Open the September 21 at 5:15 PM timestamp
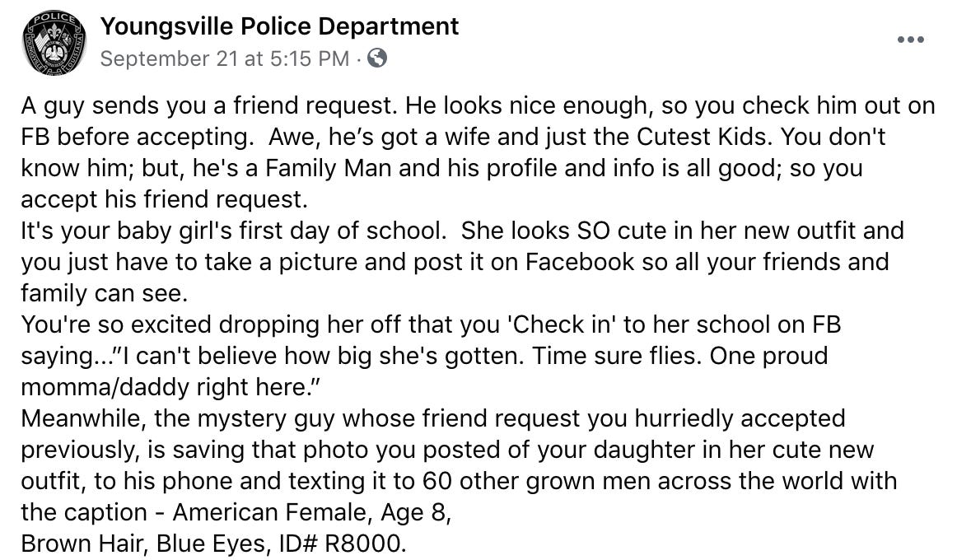The image size is (957, 560). [x=225, y=58]
